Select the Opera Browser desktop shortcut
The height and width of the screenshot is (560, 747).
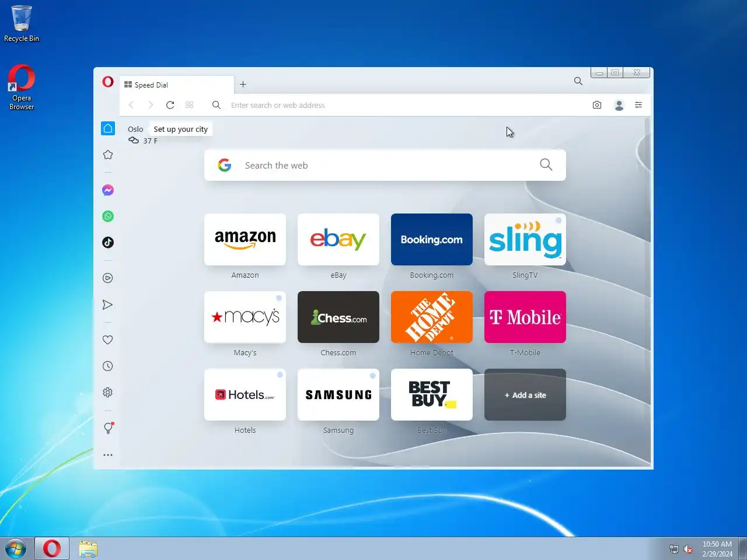(x=22, y=87)
